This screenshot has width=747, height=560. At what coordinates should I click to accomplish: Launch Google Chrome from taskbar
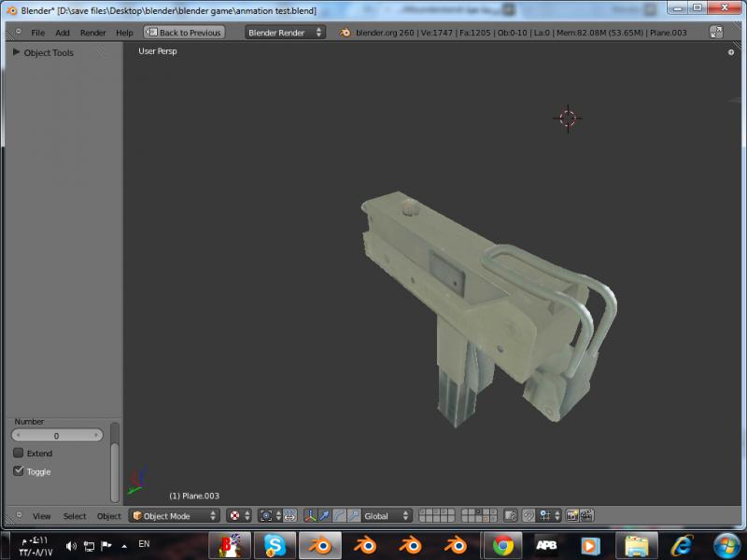503,545
